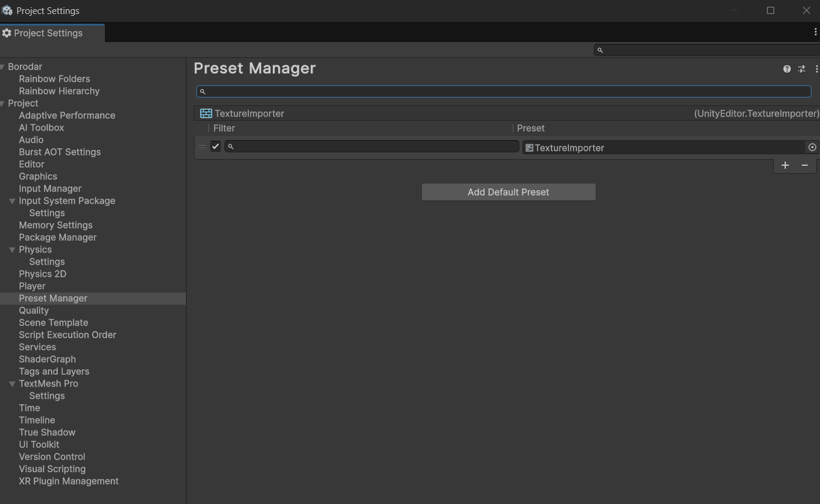Select the Project Settings tab
Screen dimensions: 820x504
52,33
